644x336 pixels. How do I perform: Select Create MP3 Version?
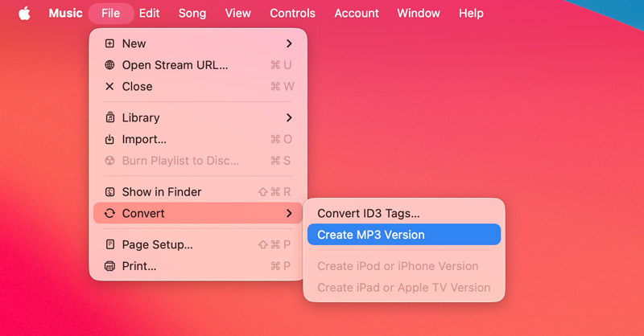coord(404,234)
